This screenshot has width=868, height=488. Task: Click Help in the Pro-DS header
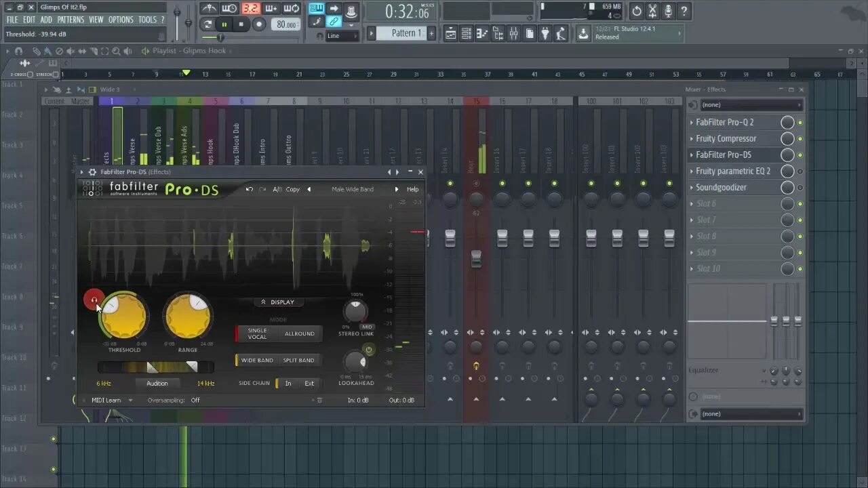[x=412, y=189]
